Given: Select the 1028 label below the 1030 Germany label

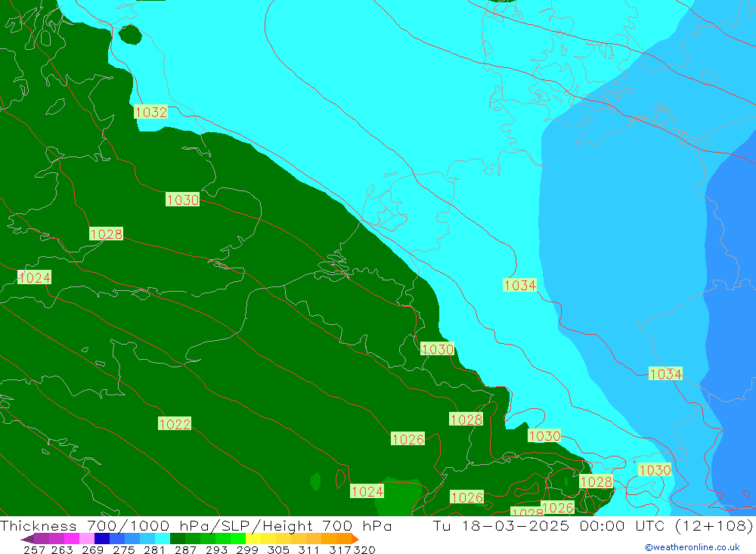Looking at the screenshot, I should point(466,419).
